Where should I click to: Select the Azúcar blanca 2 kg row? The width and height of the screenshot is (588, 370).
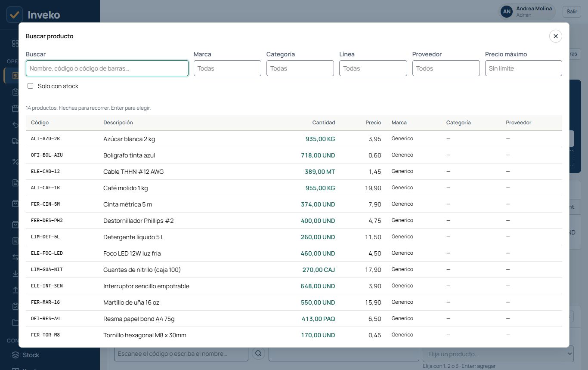coord(294,139)
